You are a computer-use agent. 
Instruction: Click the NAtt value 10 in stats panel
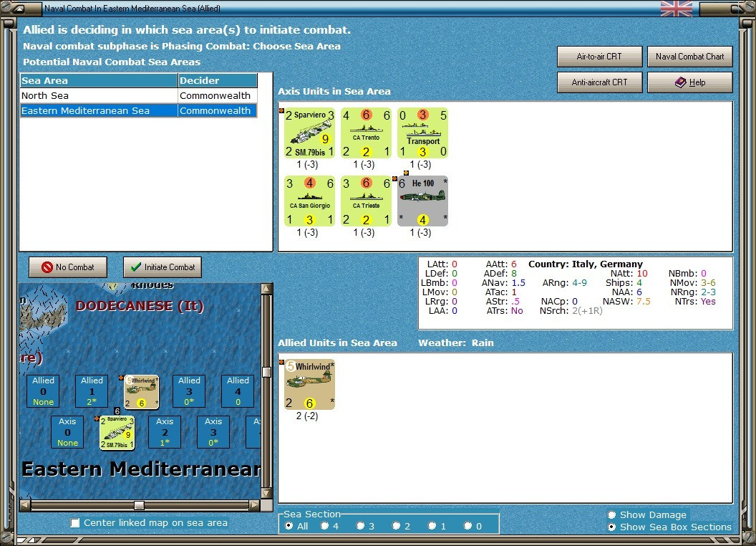642,273
